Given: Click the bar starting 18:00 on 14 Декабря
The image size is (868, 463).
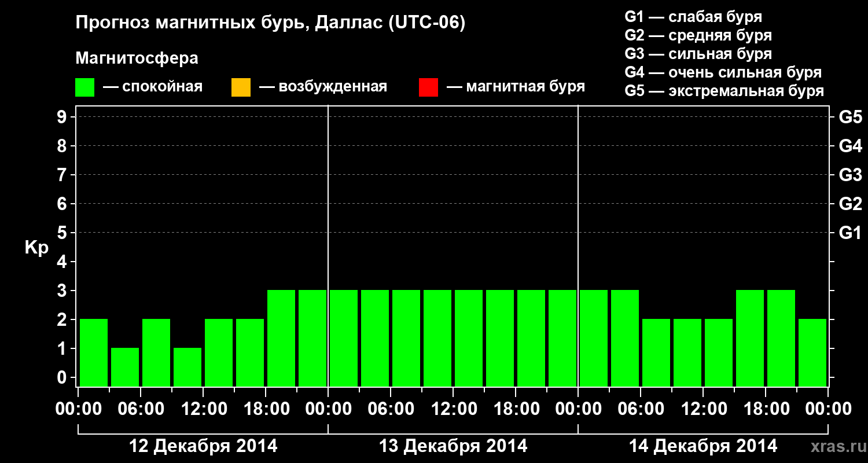Looking at the screenshot, I should click(x=781, y=338).
